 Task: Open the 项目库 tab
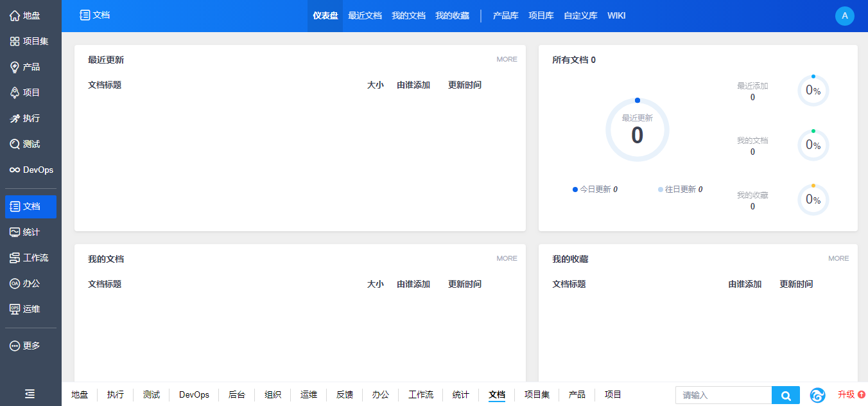click(x=541, y=16)
